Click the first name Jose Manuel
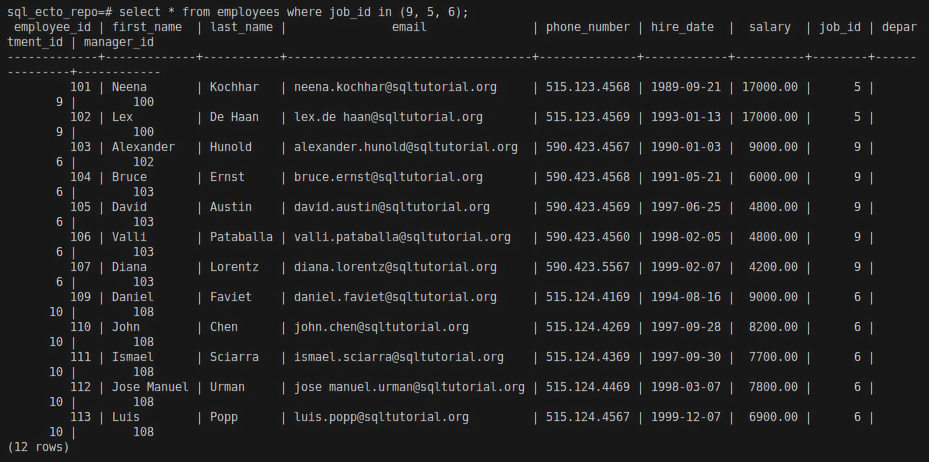The height and width of the screenshot is (462, 929). coord(150,387)
